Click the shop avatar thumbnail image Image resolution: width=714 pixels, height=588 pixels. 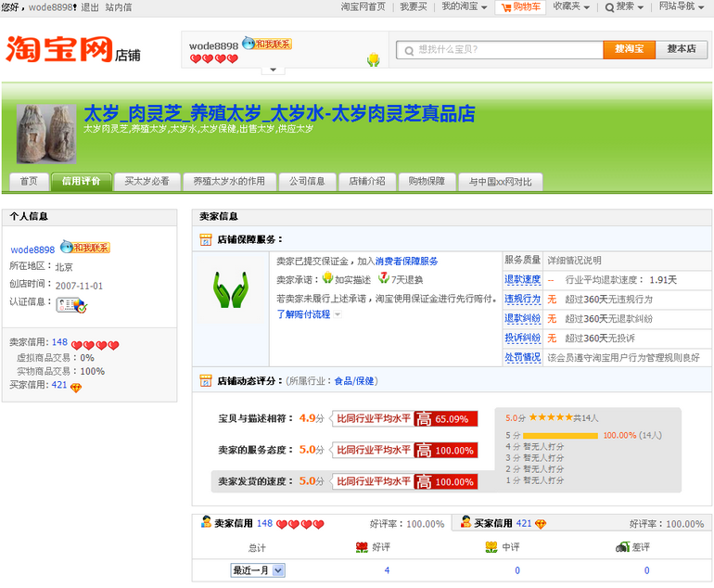point(46,134)
